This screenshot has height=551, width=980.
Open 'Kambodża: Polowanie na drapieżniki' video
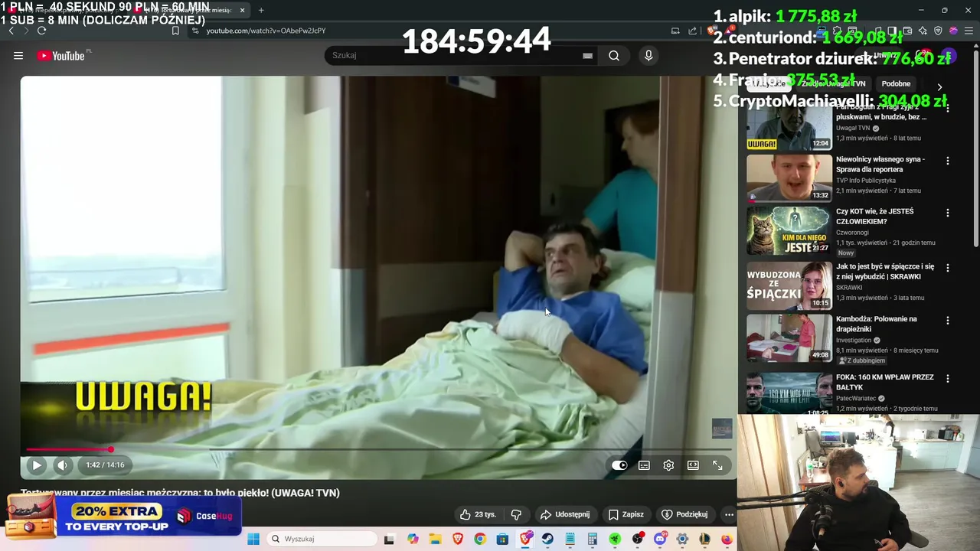[876, 324]
